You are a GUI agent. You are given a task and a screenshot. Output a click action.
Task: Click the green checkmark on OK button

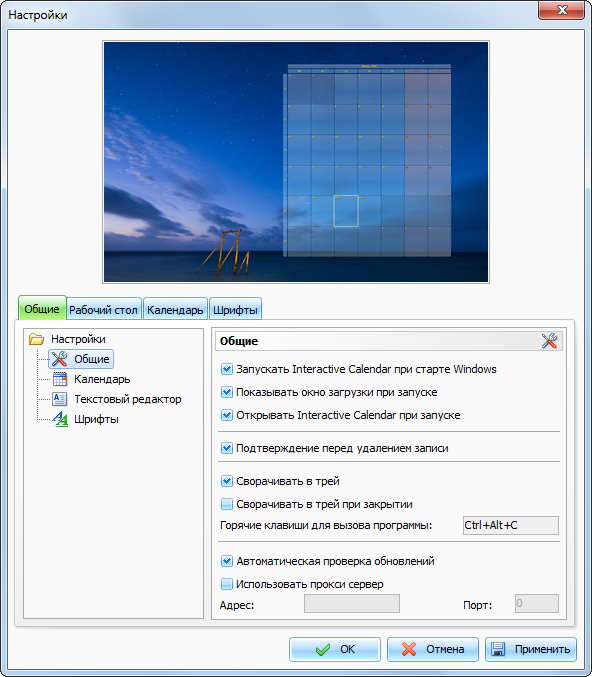coord(323,649)
